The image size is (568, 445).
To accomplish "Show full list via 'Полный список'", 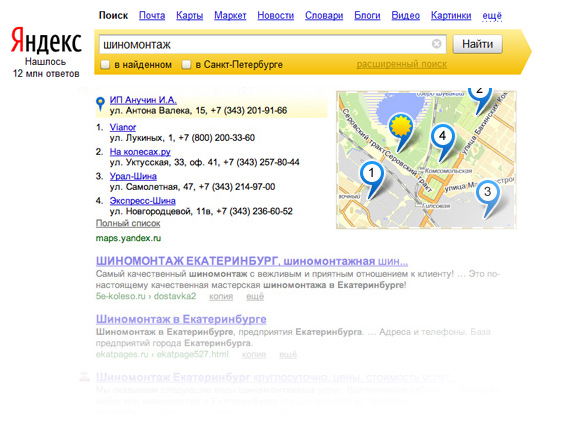I will (128, 223).
